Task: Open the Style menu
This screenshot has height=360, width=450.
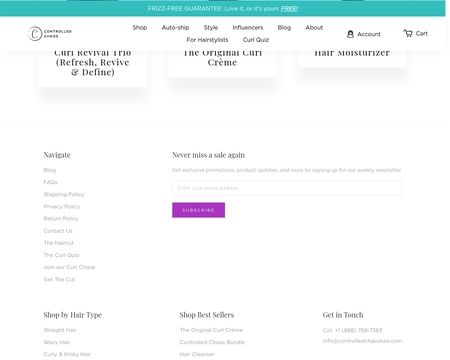Action: [x=211, y=27]
